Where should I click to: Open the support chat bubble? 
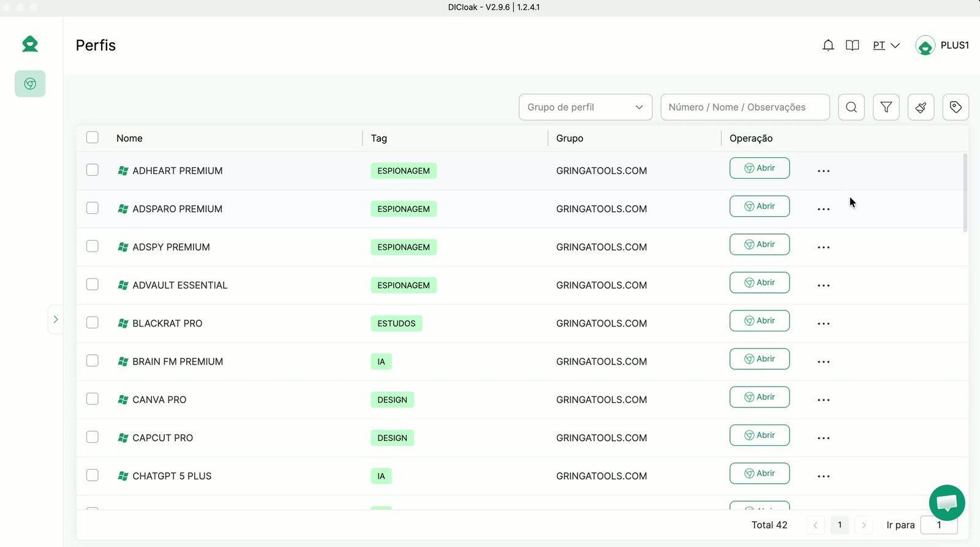tap(947, 503)
